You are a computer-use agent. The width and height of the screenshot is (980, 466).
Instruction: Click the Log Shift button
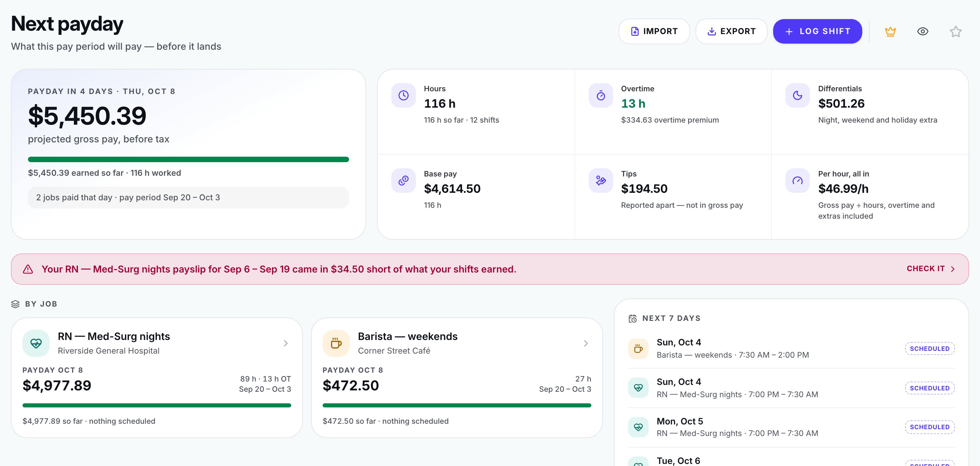pyautogui.click(x=817, y=31)
